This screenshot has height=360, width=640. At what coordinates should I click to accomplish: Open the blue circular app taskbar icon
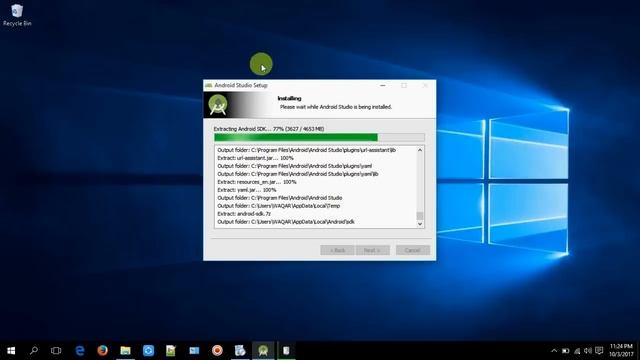(148, 351)
